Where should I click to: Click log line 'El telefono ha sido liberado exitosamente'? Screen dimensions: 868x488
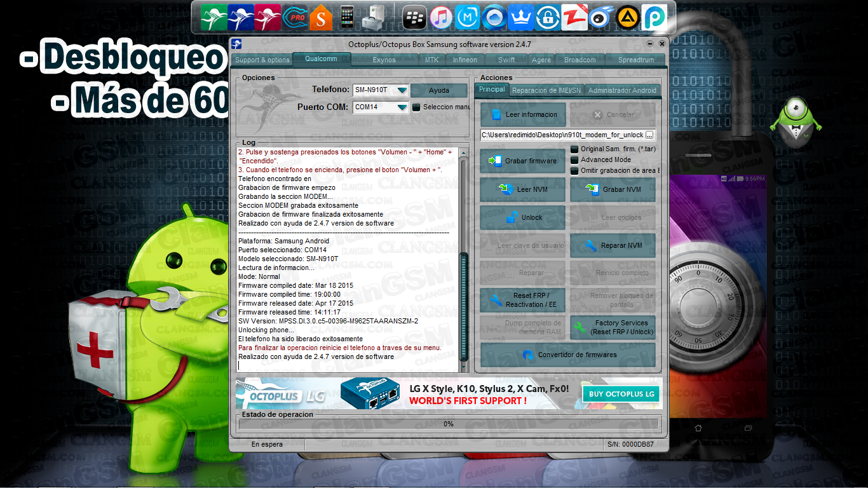tap(301, 339)
